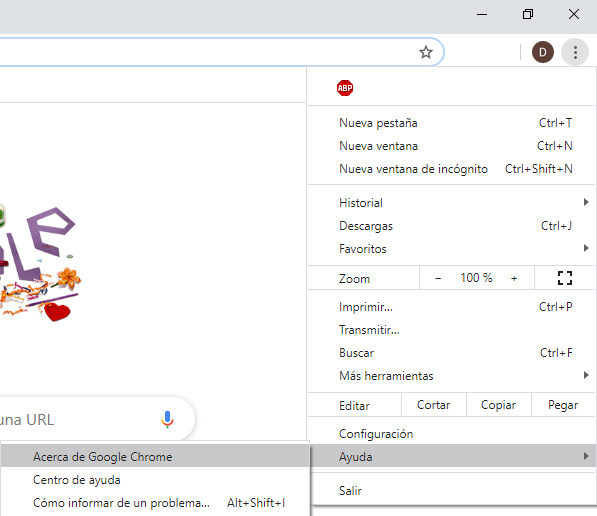Open the profile avatar D
The width and height of the screenshot is (597, 516).
pos(543,52)
